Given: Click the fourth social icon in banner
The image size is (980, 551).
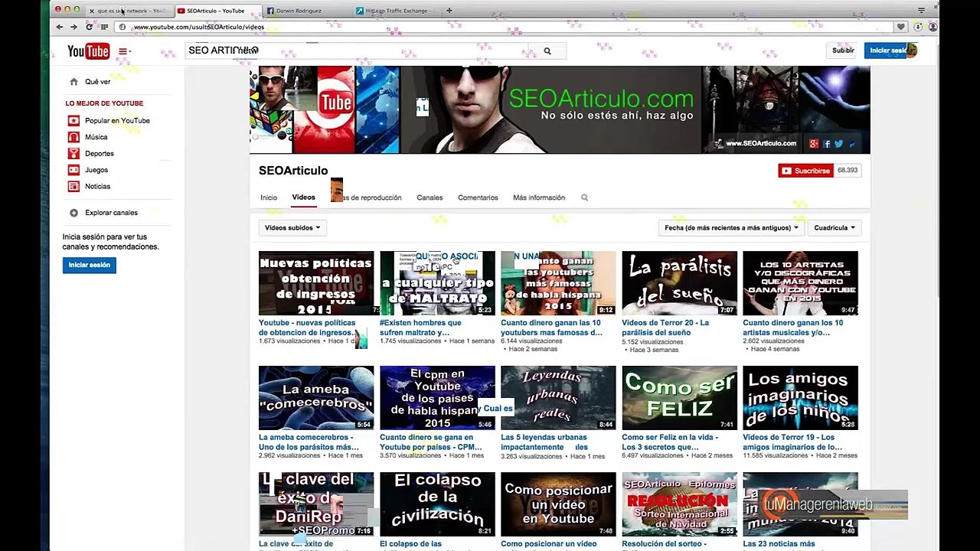Looking at the screenshot, I should pyautogui.click(x=851, y=143).
